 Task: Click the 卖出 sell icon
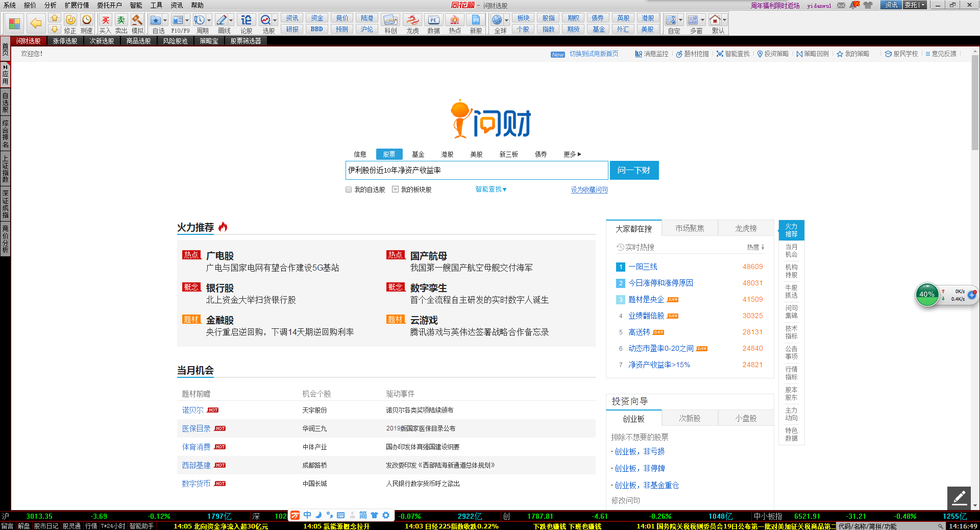point(121,20)
